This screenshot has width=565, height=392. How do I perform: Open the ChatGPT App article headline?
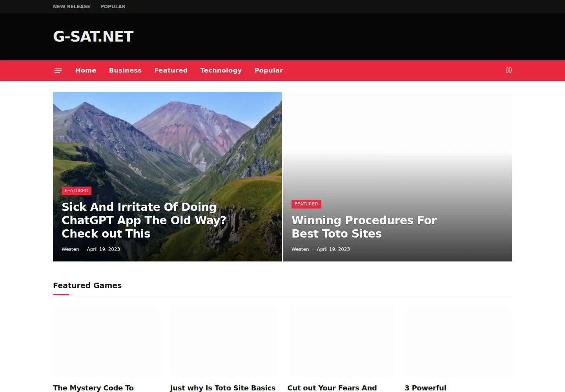144,220
